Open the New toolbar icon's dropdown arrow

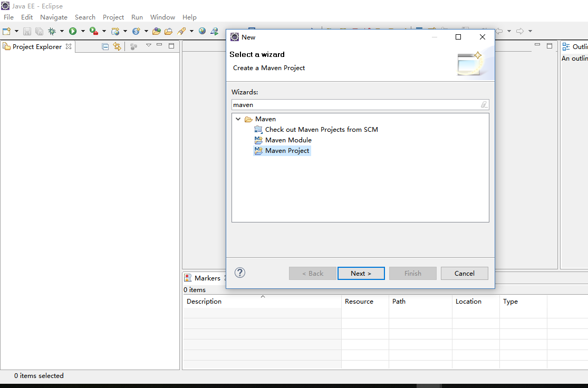[16, 31]
